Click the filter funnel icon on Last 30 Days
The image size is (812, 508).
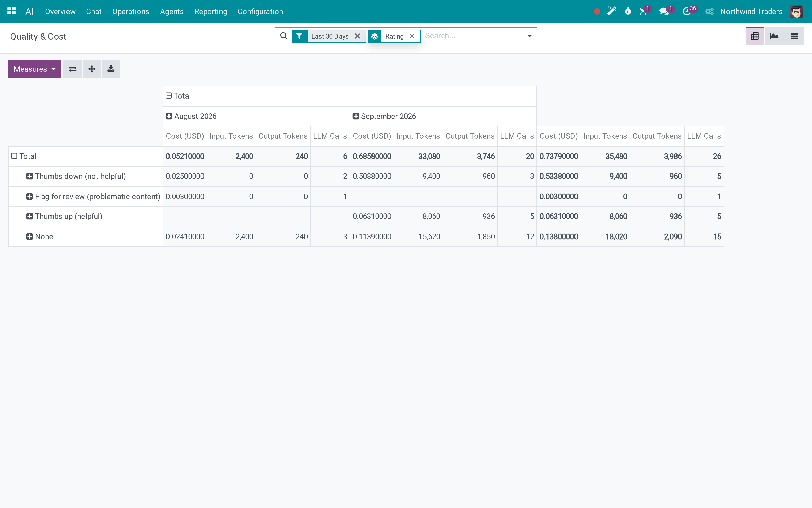(299, 36)
